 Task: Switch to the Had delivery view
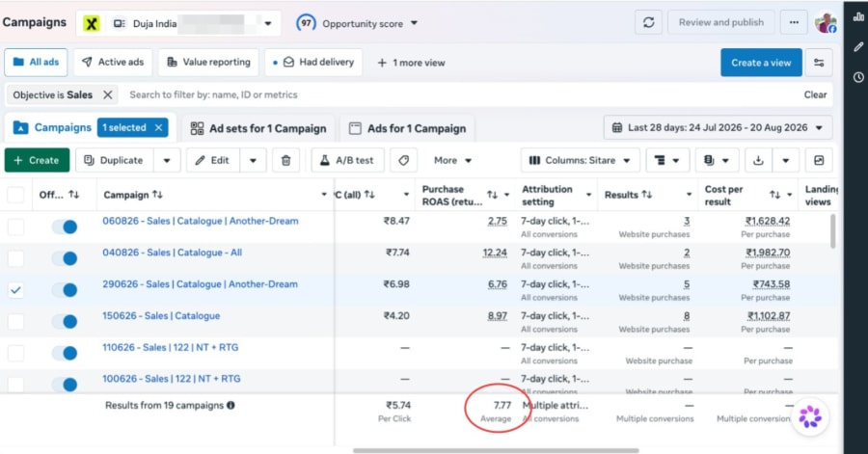pos(313,63)
